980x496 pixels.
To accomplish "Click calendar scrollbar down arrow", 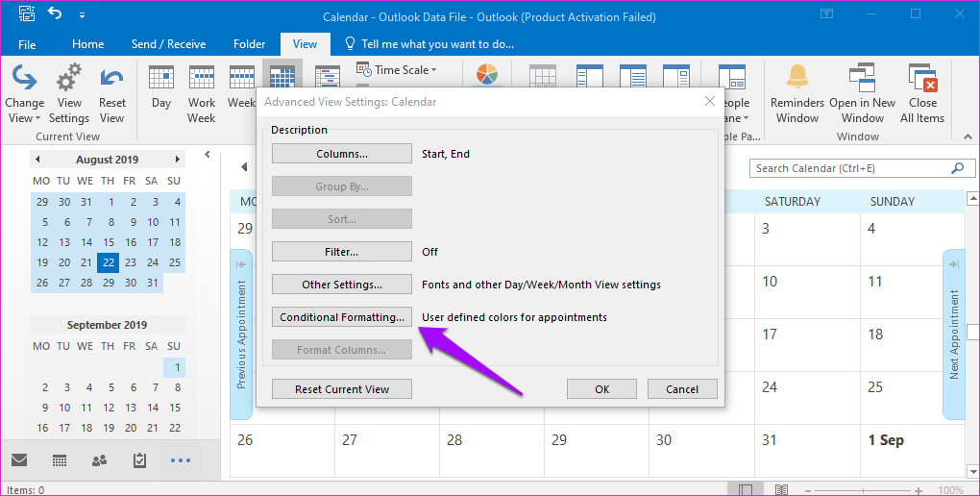I will click(x=973, y=472).
